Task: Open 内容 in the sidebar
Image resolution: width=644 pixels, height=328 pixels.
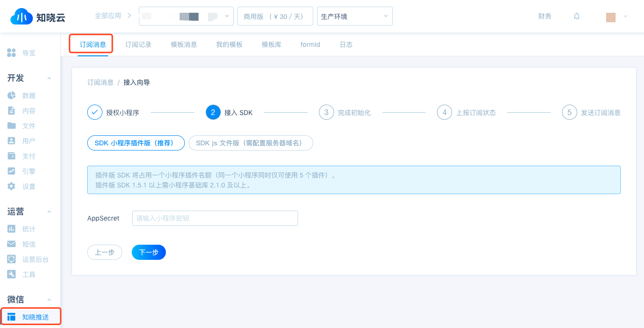Action: click(29, 111)
